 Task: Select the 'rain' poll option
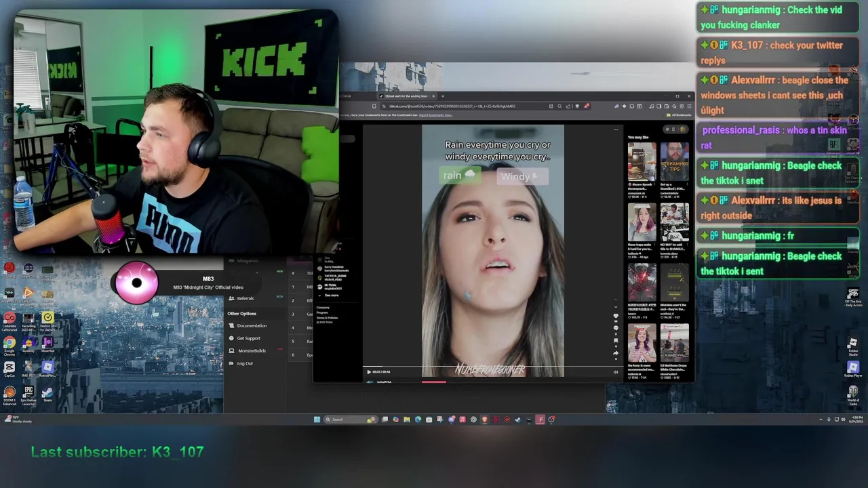(x=460, y=176)
